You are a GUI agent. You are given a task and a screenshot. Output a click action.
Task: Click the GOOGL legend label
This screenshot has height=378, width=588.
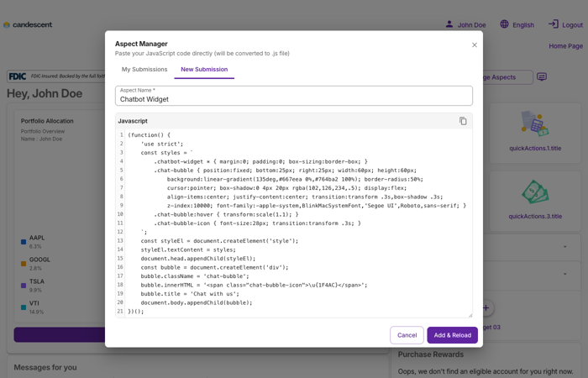click(39, 260)
